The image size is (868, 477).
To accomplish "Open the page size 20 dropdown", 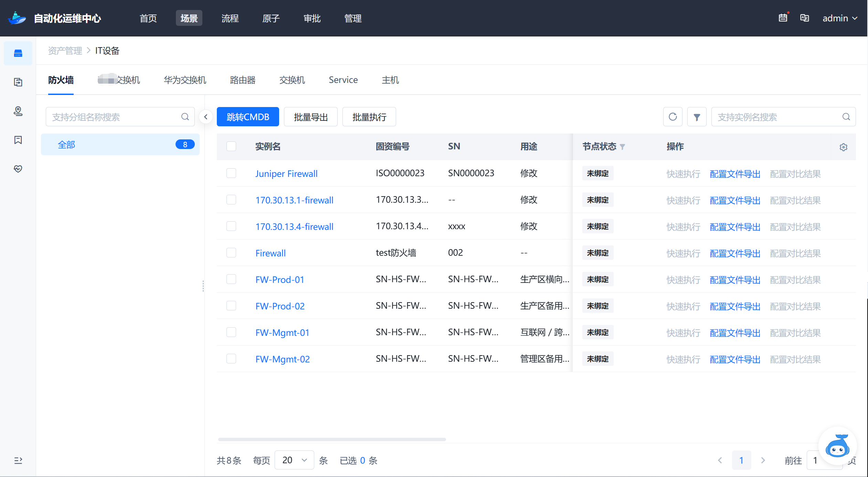I will [x=294, y=460].
